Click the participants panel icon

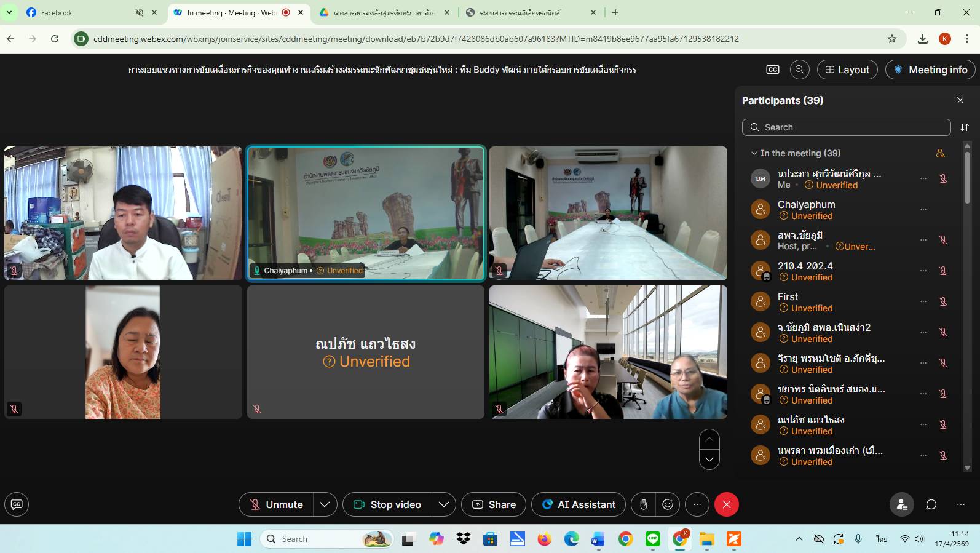(901, 504)
